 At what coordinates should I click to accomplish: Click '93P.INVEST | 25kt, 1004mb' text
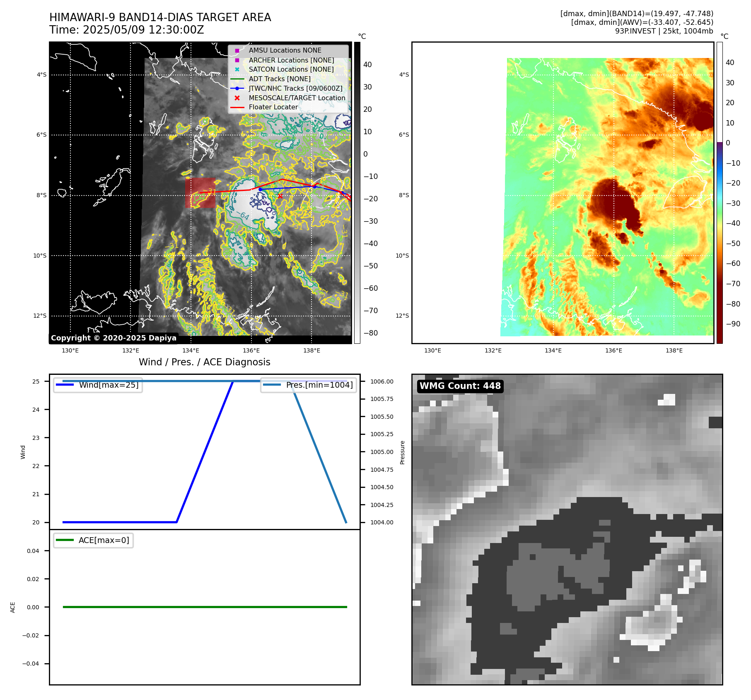pos(664,31)
